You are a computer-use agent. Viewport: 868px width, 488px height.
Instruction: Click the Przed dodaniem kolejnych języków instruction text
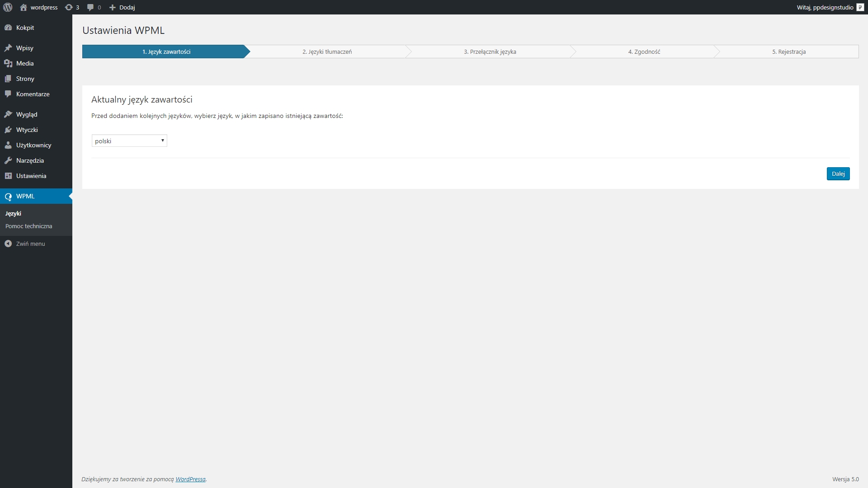(x=217, y=116)
